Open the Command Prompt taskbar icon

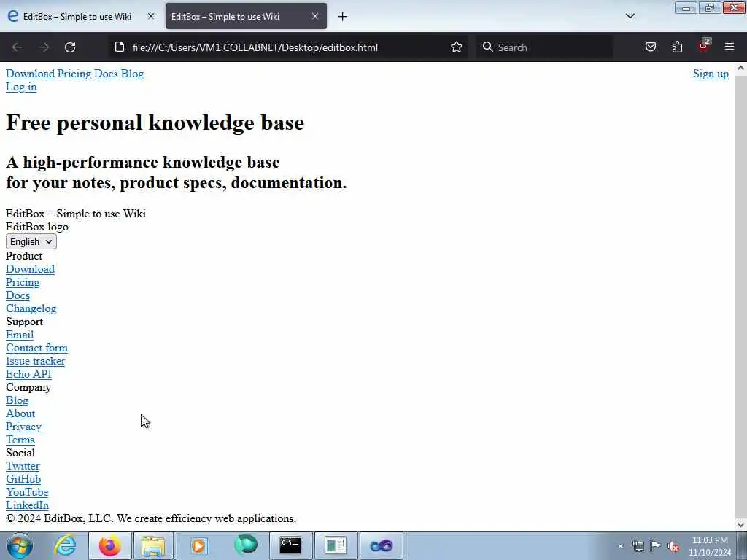(290, 545)
